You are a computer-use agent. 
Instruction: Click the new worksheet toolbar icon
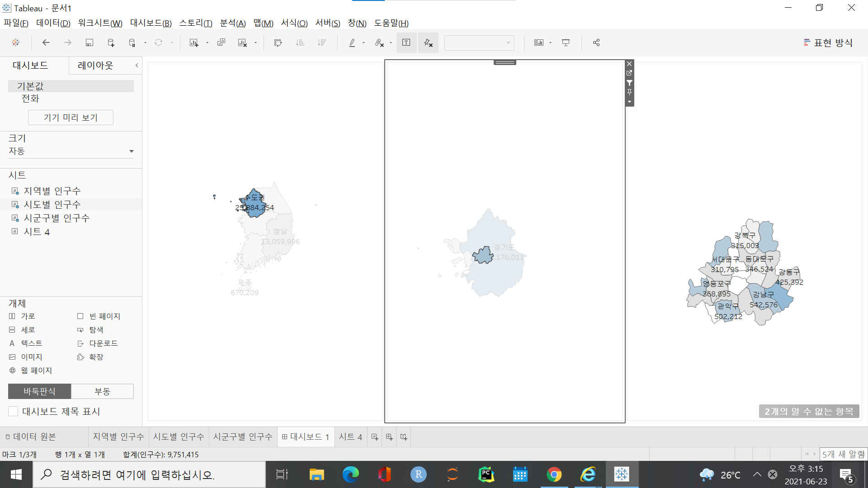pos(194,42)
